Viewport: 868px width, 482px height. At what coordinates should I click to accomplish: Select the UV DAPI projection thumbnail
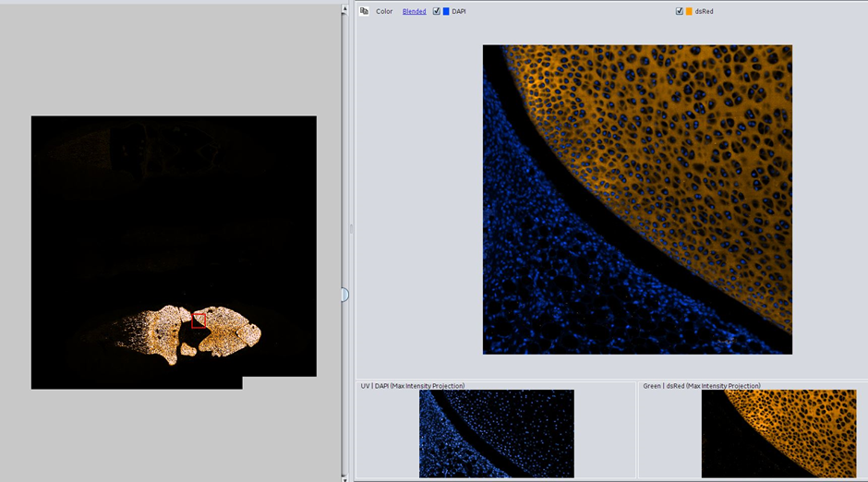click(x=496, y=433)
